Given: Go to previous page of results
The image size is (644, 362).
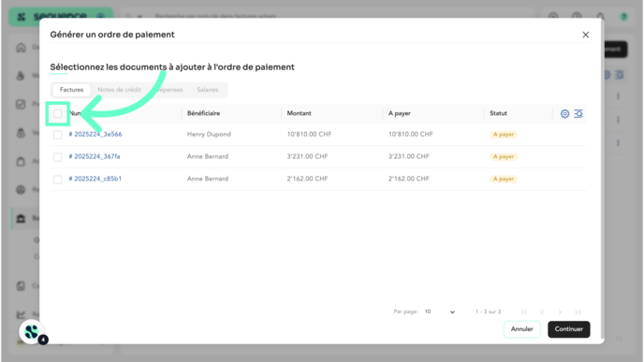Looking at the screenshot, I should 542,312.
